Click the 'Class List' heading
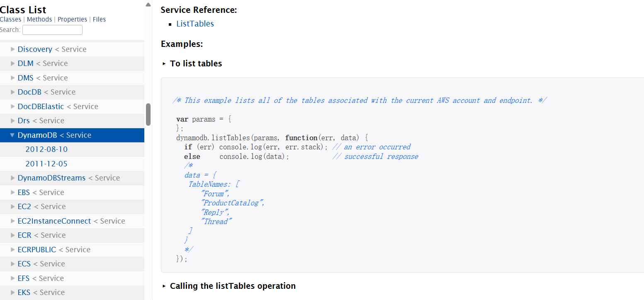644x300 pixels. coord(23,10)
